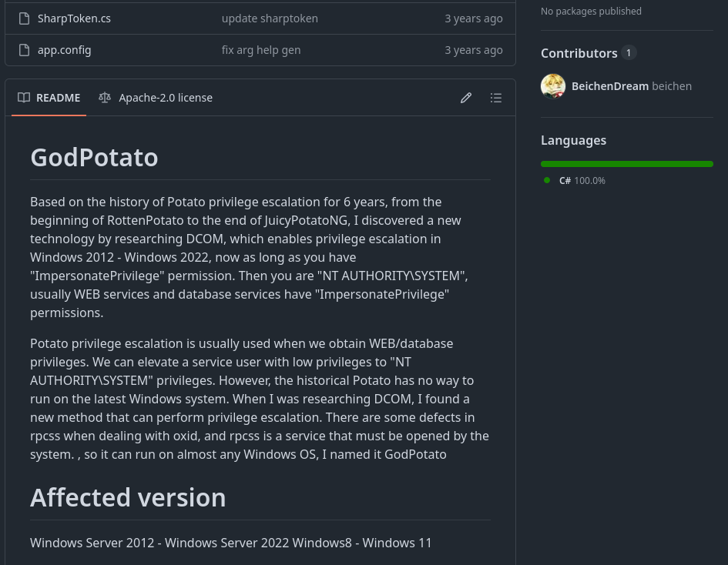The image size is (728, 565).
Task: Click the pencil icon to edit the README
Action: click(x=466, y=98)
